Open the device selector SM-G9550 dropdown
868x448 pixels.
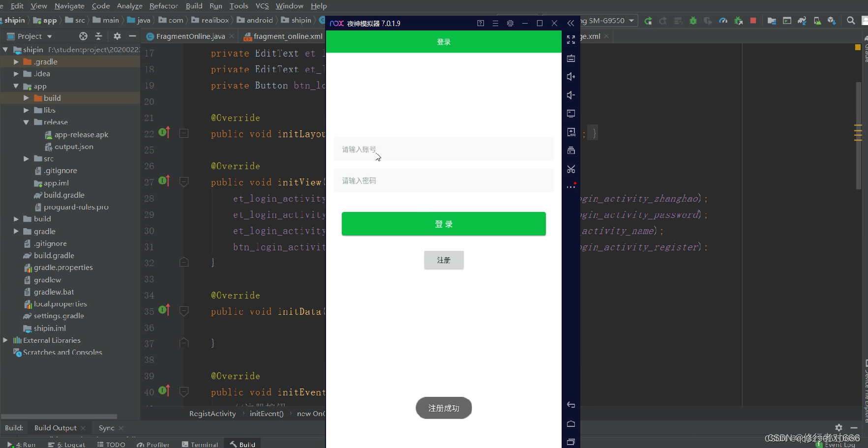pos(608,21)
